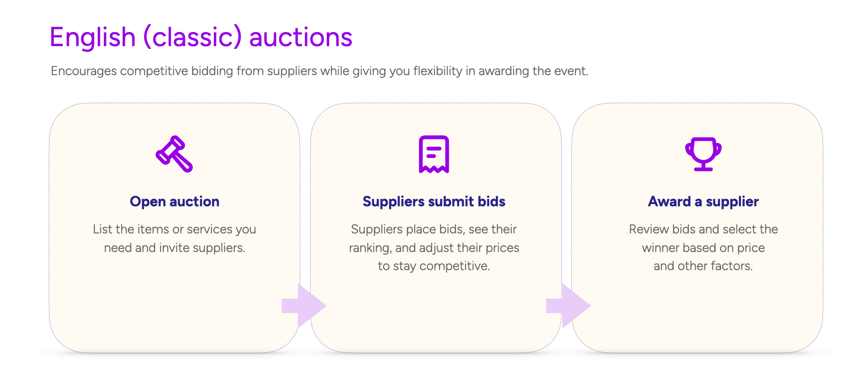Click the 'need and invite suppliers.' line
This screenshot has width=868, height=380.
tap(175, 248)
